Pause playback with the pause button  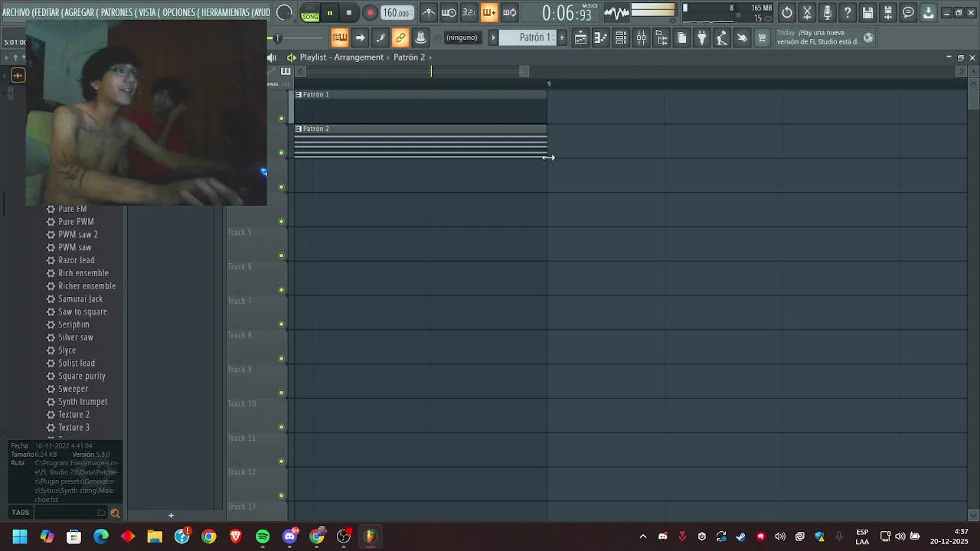click(330, 12)
